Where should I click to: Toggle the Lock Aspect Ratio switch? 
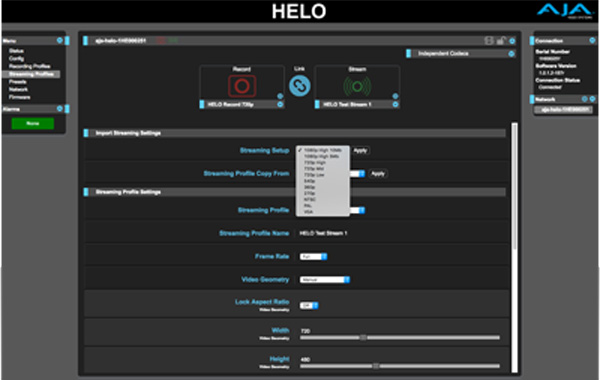point(309,305)
